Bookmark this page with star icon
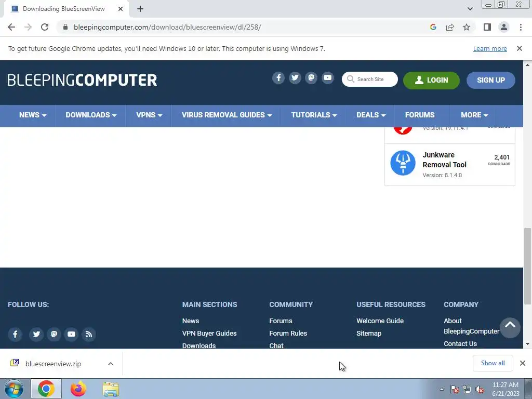This screenshot has height=399, width=532. point(467,27)
